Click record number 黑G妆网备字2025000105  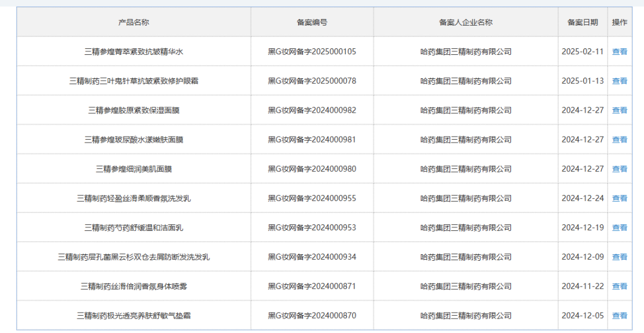pyautogui.click(x=312, y=52)
